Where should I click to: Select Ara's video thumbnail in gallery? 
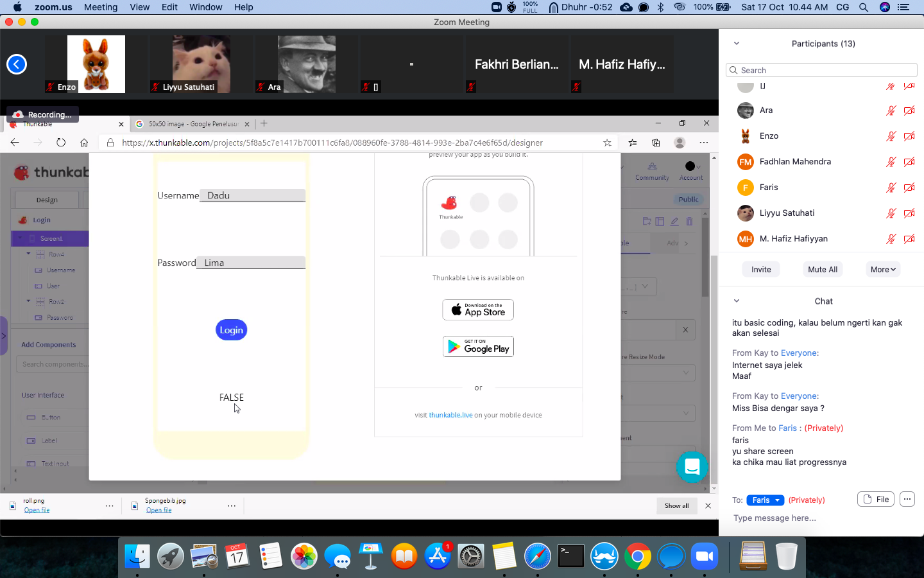coord(307,64)
